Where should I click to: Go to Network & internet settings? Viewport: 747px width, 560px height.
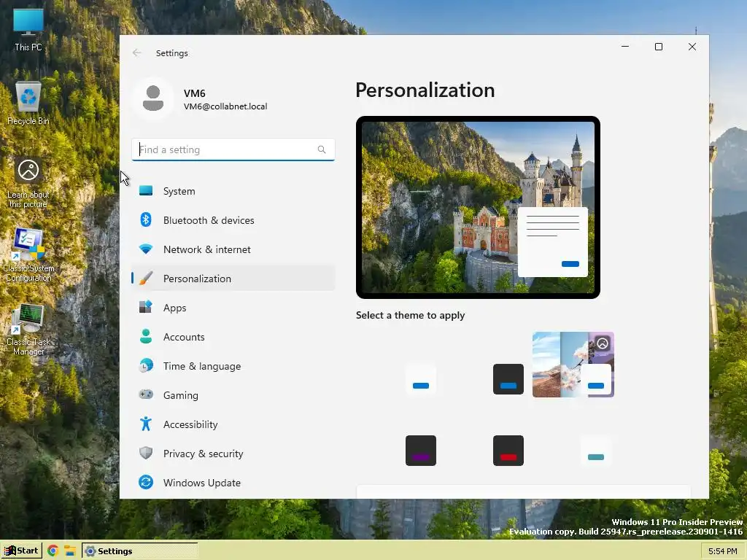point(233,249)
